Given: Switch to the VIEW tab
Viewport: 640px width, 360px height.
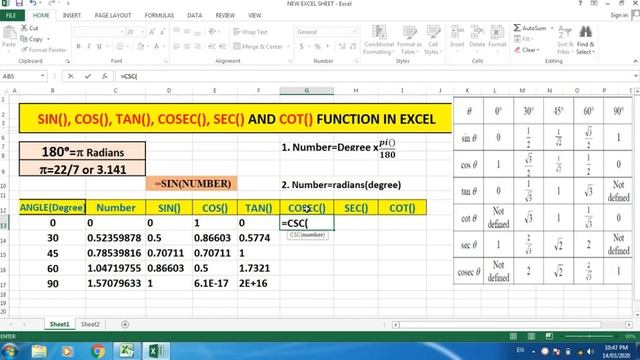Looking at the screenshot, I should 254,16.
